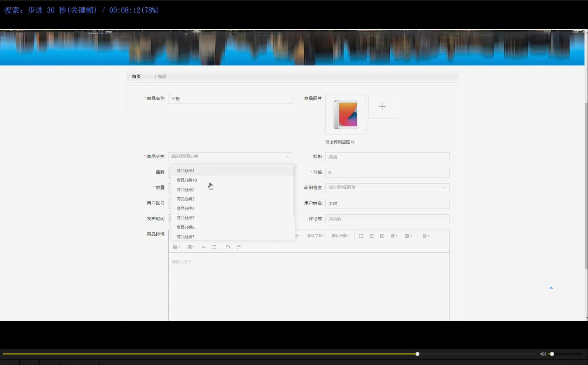Image resolution: width=588 pixels, height=365 pixels.
Task: Choose 商品分类5 from the list
Action: (232, 218)
